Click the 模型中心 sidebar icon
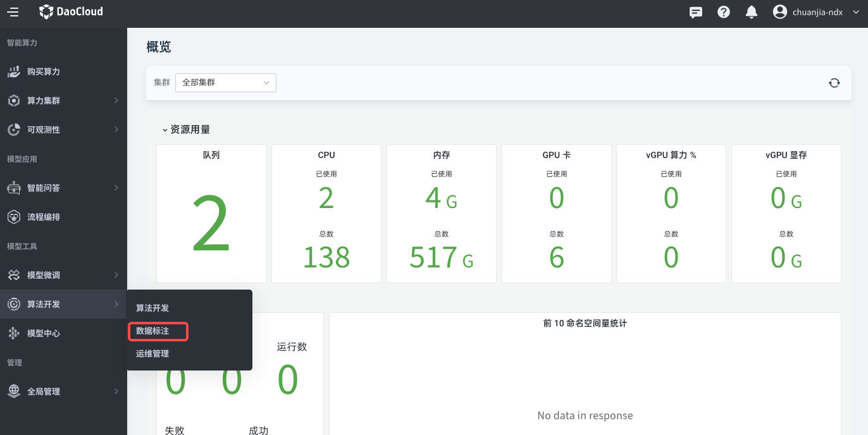 coord(14,333)
